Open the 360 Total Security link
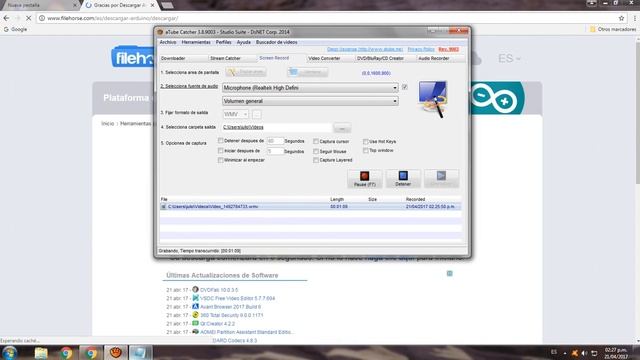Image resolution: width=640 pixels, height=360 pixels. (231, 316)
